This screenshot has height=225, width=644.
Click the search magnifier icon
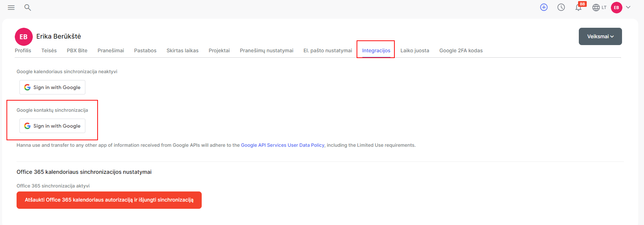28,8
